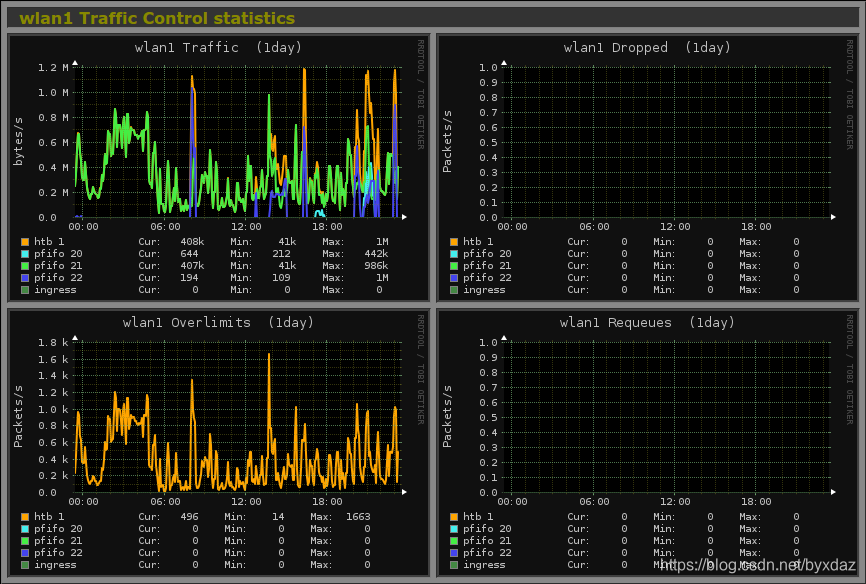The width and height of the screenshot is (866, 584).
Task: Click the blue pfifo 22 swatch in Requeues legend
Action: coord(454,553)
